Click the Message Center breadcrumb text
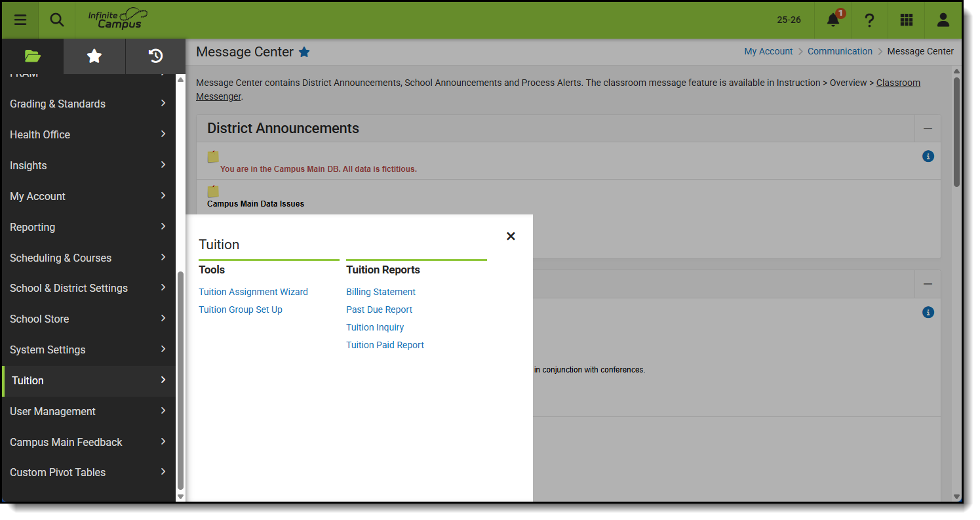Screen dimensions: 980x520 [x=920, y=51]
